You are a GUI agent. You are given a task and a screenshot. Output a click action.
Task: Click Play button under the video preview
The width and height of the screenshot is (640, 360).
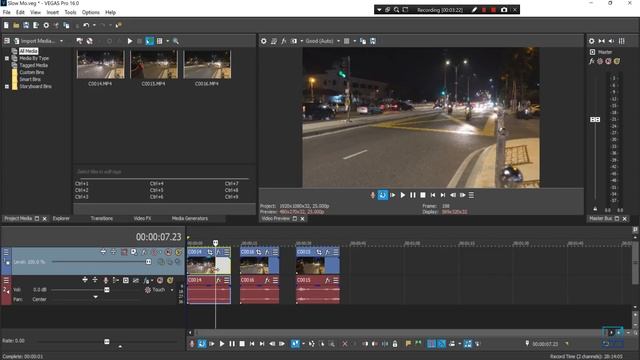click(x=402, y=195)
